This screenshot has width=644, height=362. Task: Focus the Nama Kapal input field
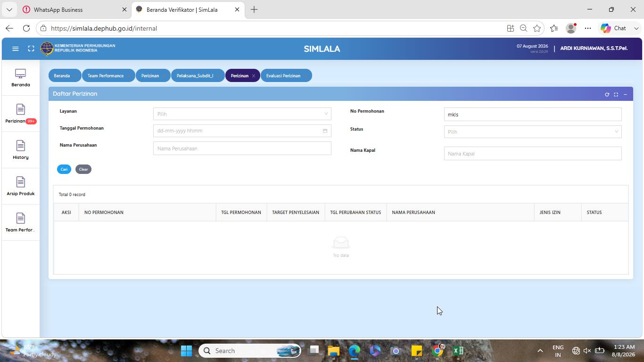click(533, 154)
